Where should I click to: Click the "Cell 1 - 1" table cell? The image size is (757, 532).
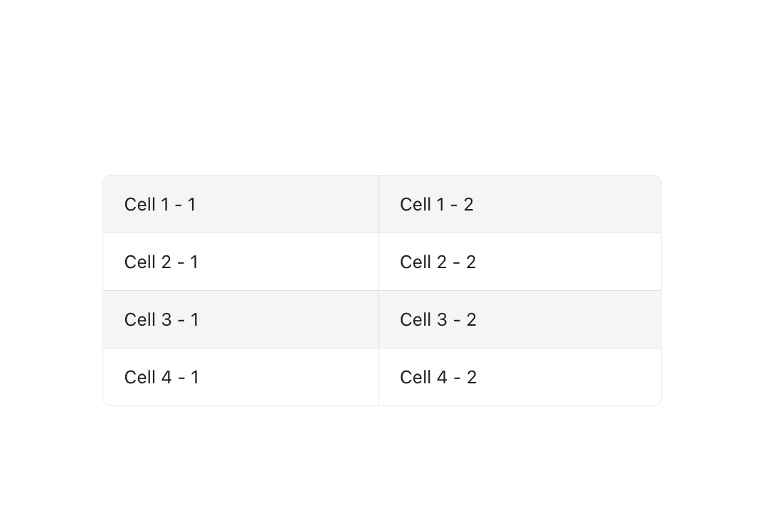click(x=241, y=204)
